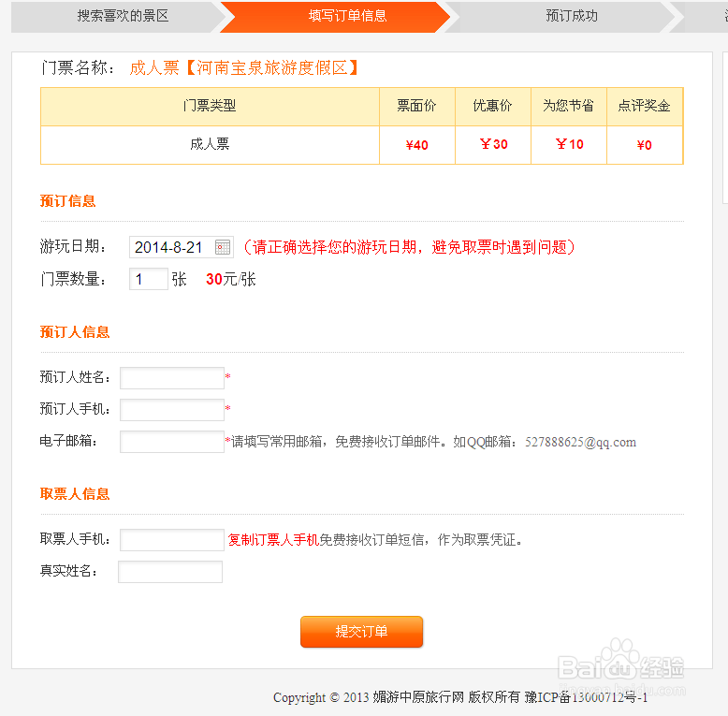This screenshot has height=716, width=728.
Task: Go to 搜索喜欢的景区 step tab
Action: tap(123, 16)
